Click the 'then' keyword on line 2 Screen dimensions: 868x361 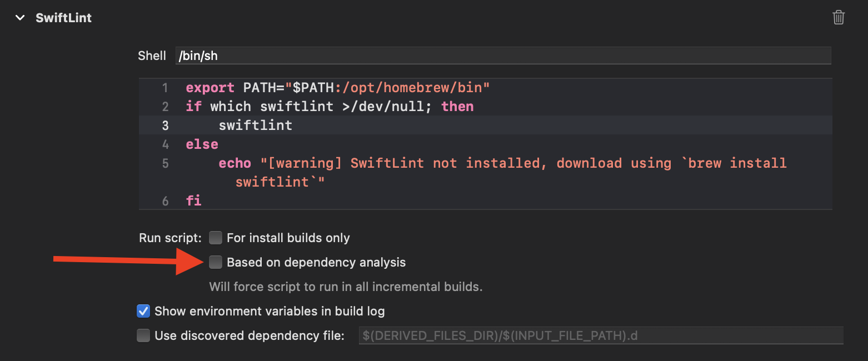click(x=458, y=106)
